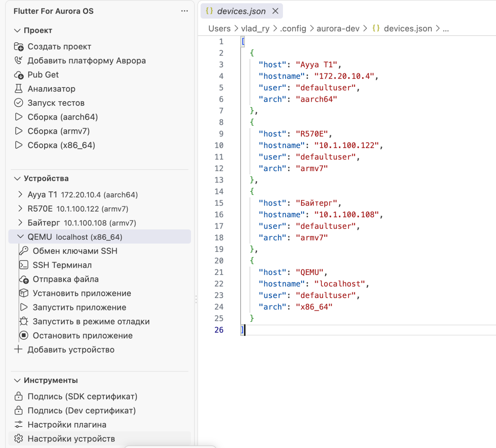Collapse the Устройства section

point(17,178)
